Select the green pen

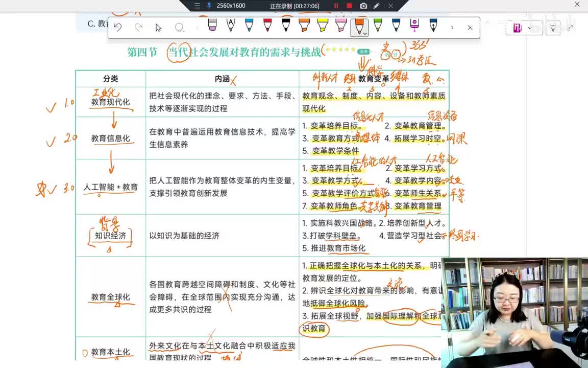(x=378, y=25)
